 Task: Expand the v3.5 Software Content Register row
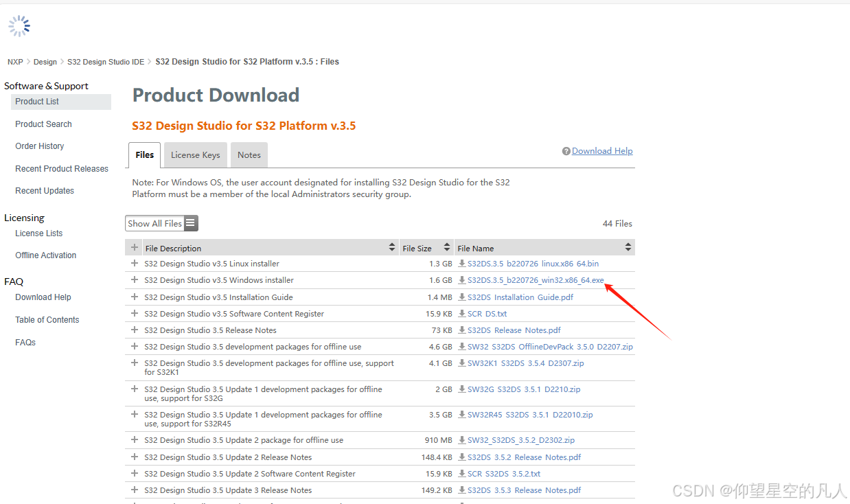click(x=135, y=313)
